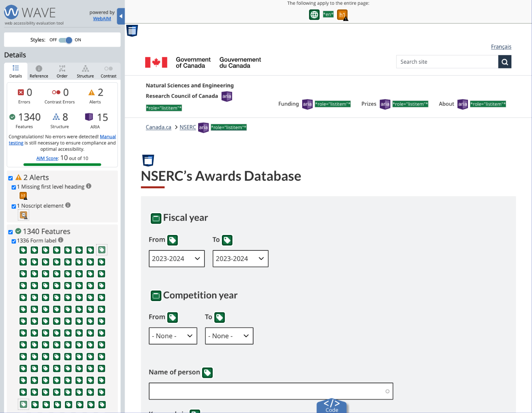Uncheck the 1336 Form label checkbox
Screen dimensions: 532x413
point(14,241)
